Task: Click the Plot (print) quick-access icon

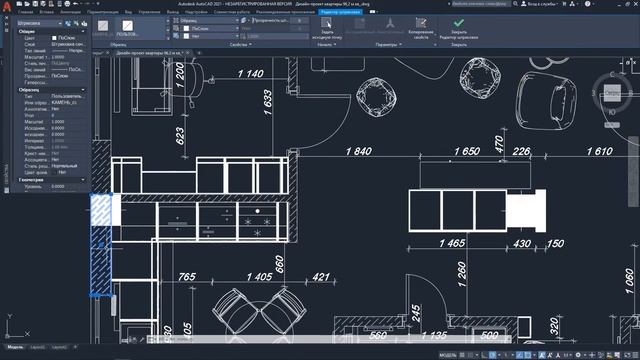Action: pyautogui.click(x=67, y=4)
